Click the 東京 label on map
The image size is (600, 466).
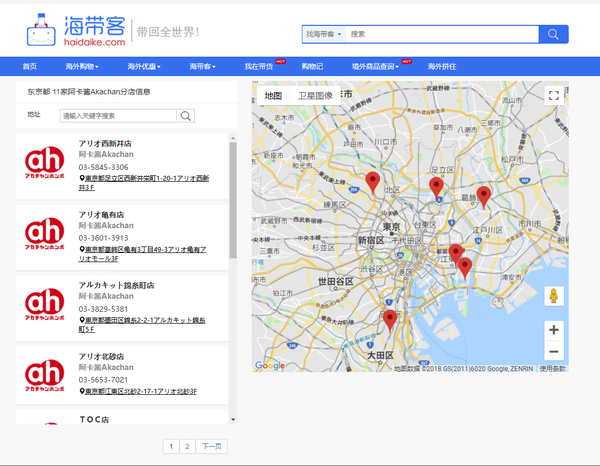pyautogui.click(x=391, y=226)
